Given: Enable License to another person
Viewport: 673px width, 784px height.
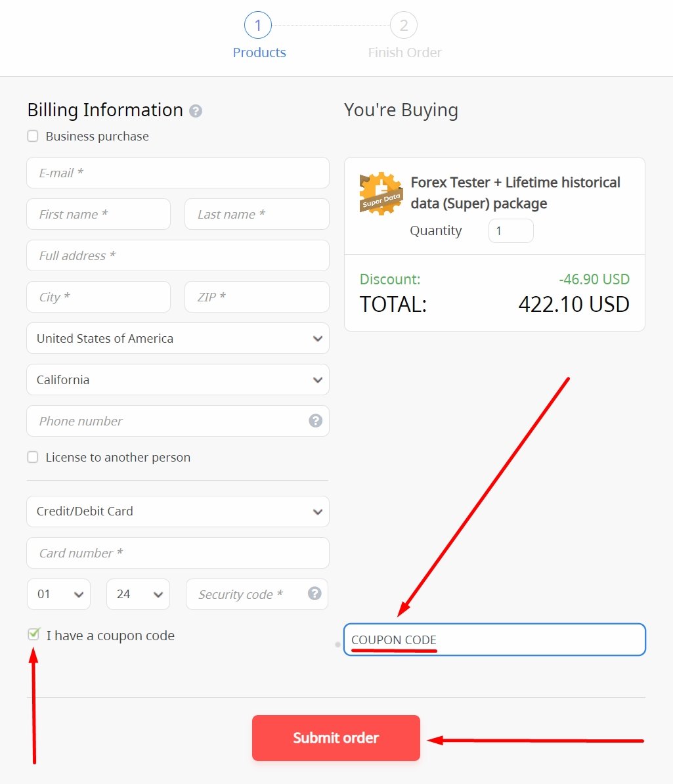Looking at the screenshot, I should (33, 457).
